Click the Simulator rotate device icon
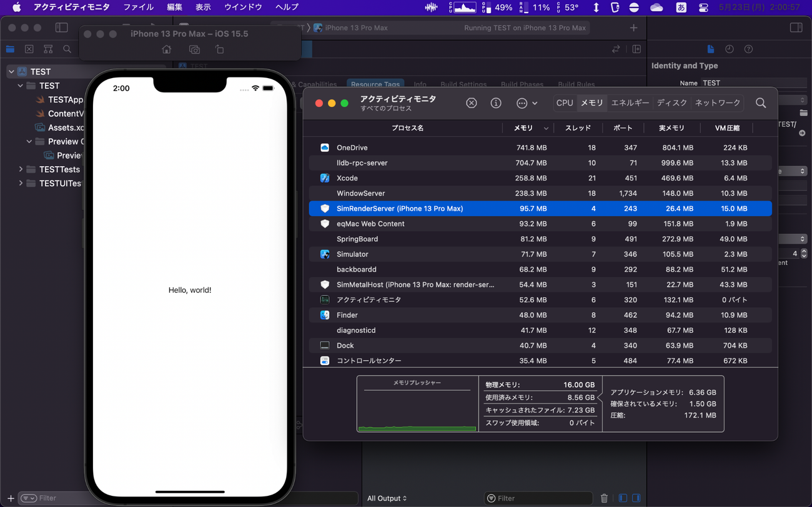Screen dimensions: 812x507 pos(219,50)
